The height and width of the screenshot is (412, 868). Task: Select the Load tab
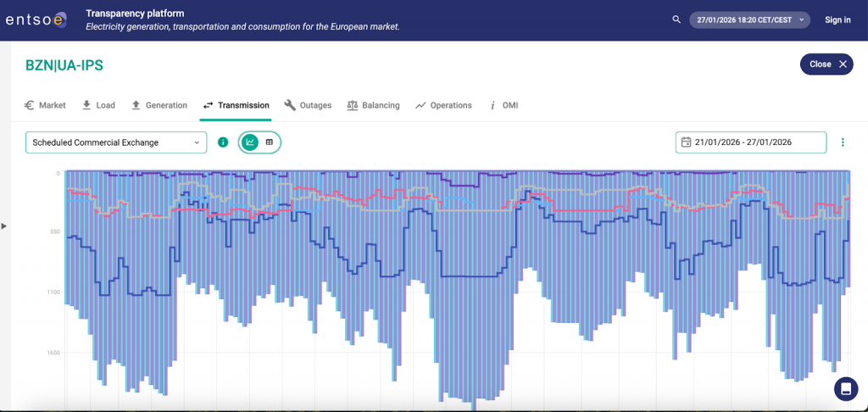[98, 105]
